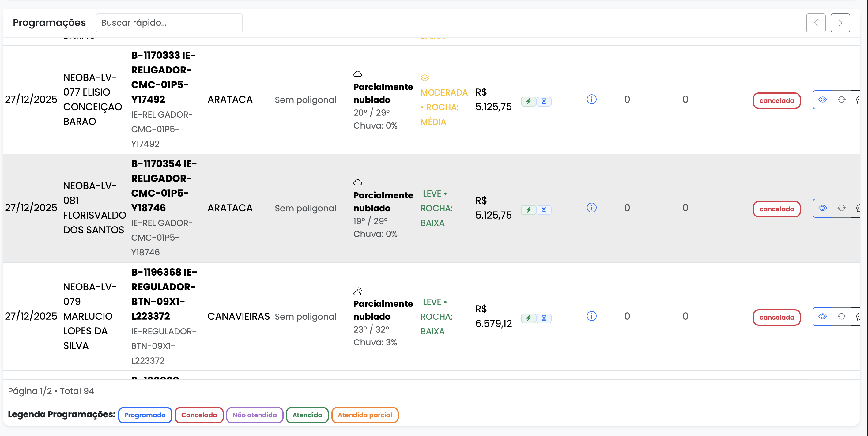This screenshot has height=436, width=868.
Task: Click green lightning badge in B-1170354 row
Action: click(528, 209)
